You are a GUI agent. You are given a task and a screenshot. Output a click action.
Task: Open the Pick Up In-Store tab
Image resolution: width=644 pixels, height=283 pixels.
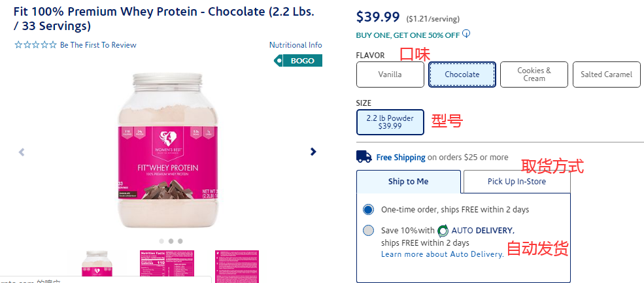(517, 182)
